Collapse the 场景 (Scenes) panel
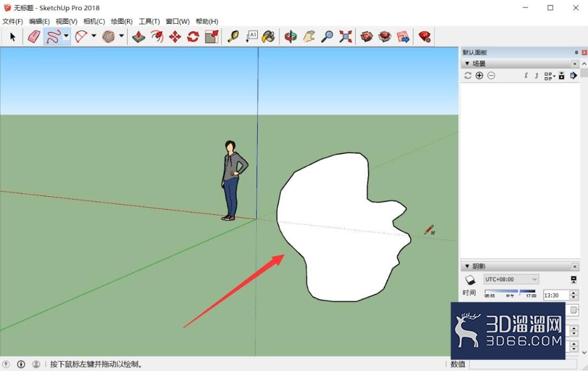The height and width of the screenshot is (371, 588). 467,64
